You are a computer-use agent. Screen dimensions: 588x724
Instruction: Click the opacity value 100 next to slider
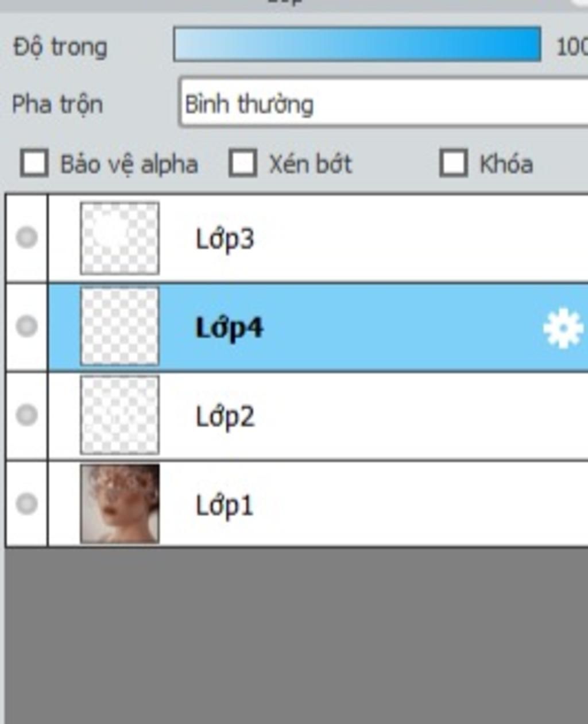(572, 47)
